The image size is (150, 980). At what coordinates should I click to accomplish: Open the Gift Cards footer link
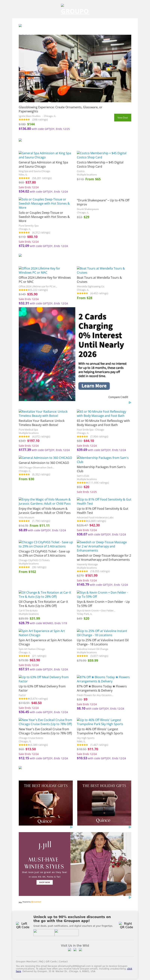click(51, 961)
